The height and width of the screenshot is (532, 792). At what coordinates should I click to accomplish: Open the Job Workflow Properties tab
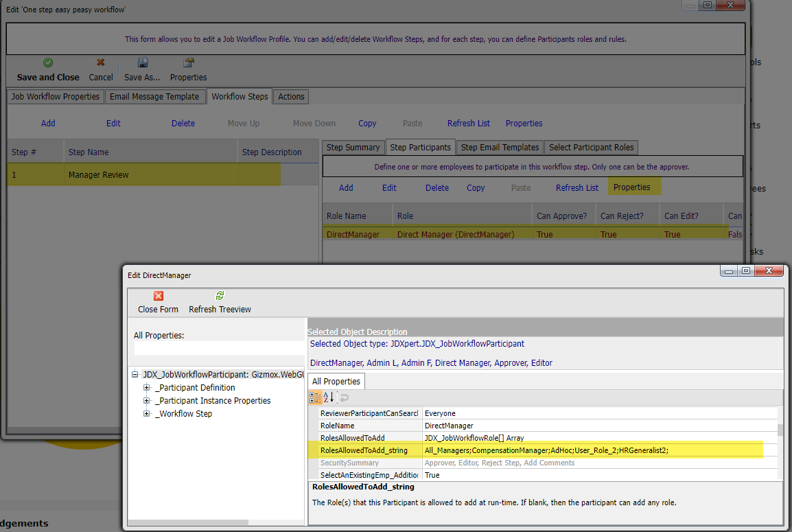[56, 97]
